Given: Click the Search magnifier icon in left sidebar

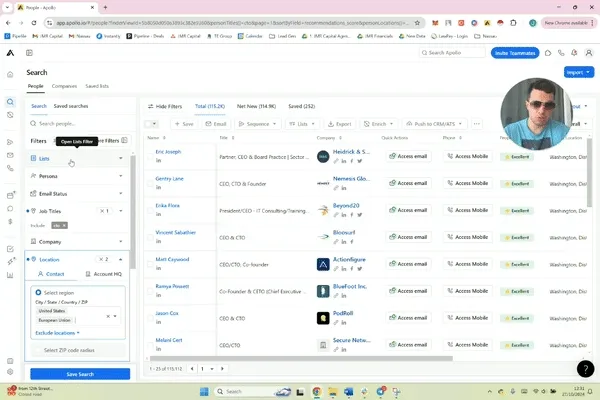Looking at the screenshot, I should point(10,102).
